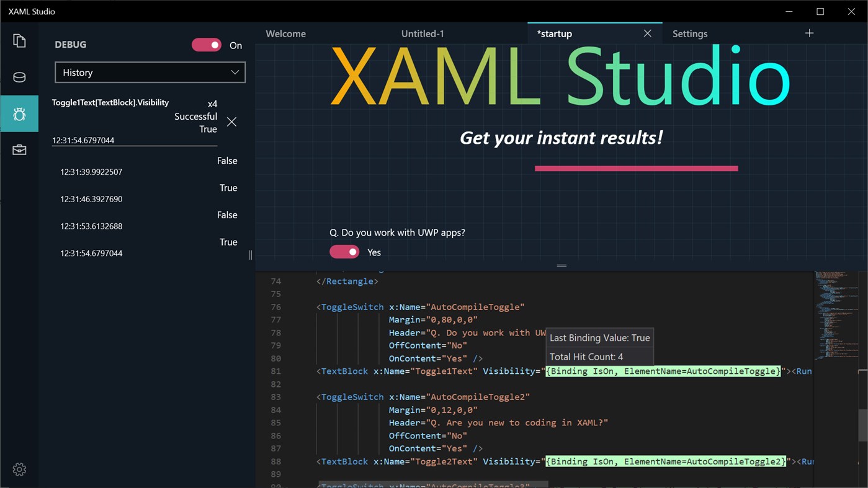
Task: Select history entry 12:31:46.3927690
Action: tap(91, 199)
